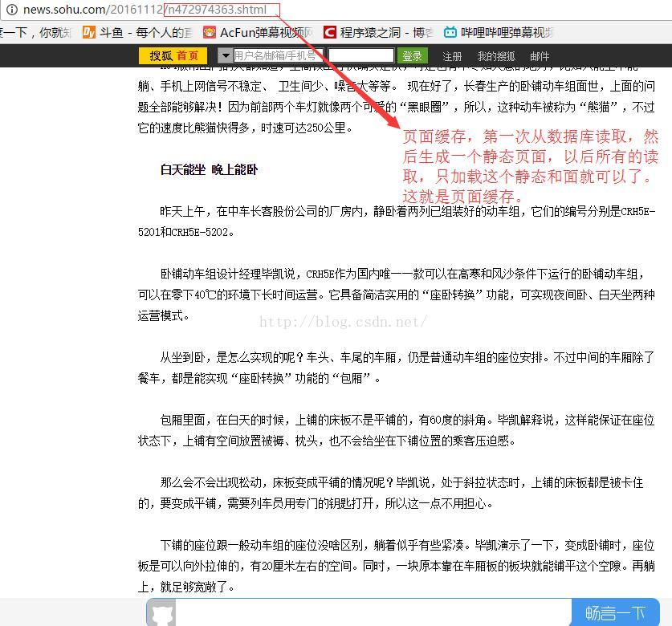The image size is (672, 626).
Task: Expand the login type dropdown arrow
Action: [x=225, y=55]
